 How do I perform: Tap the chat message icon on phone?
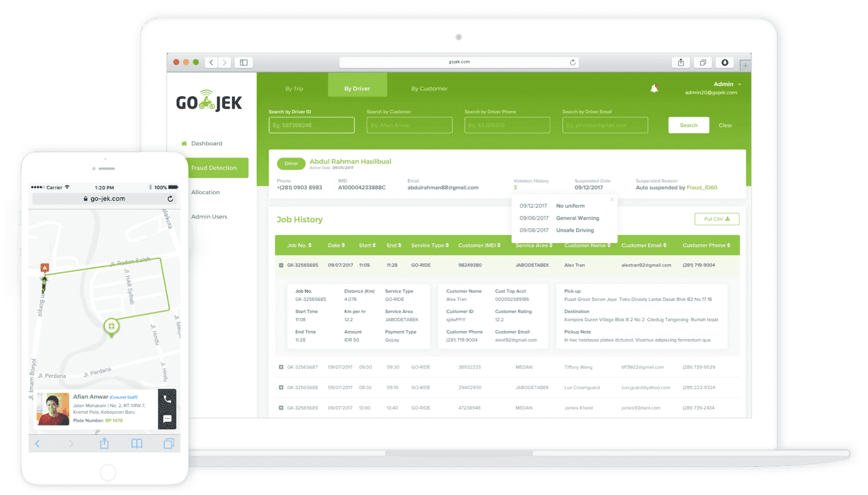click(167, 419)
